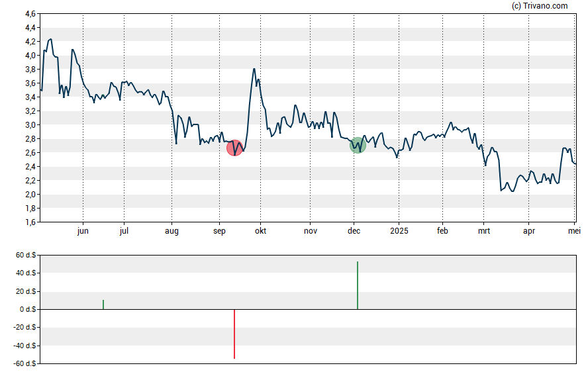Screen dimensions: 588x374
Task: Click the 'dec' x-axis label
Action: (x=354, y=231)
